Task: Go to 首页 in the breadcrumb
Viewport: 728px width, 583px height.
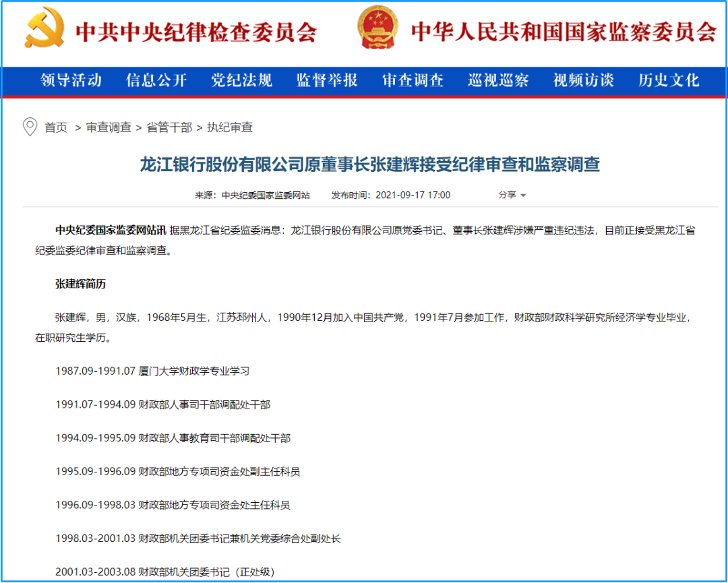Action: pyautogui.click(x=56, y=127)
